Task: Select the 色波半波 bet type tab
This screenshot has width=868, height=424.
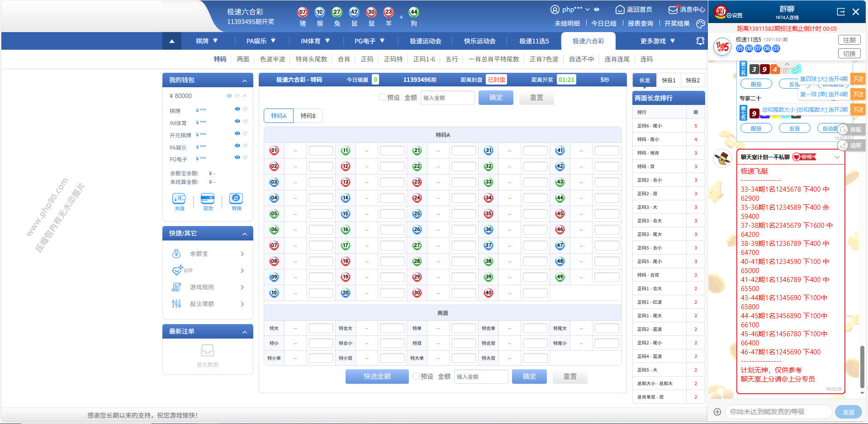Action: (x=272, y=59)
